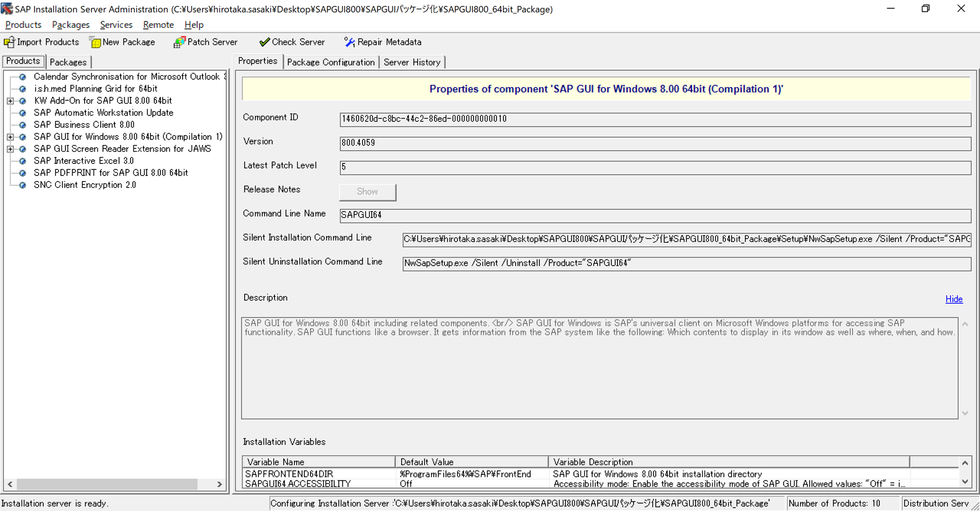The image size is (980, 511).
Task: Click the Silent Uninstallation Command Line field
Action: point(687,264)
